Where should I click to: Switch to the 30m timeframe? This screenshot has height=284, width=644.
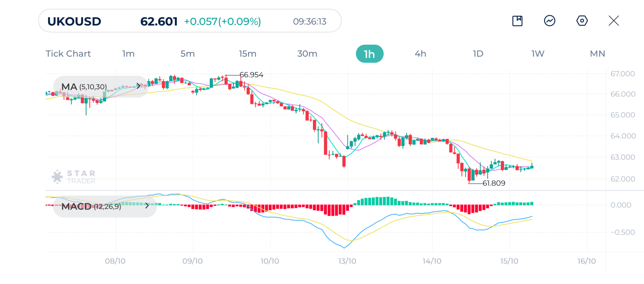click(x=307, y=54)
